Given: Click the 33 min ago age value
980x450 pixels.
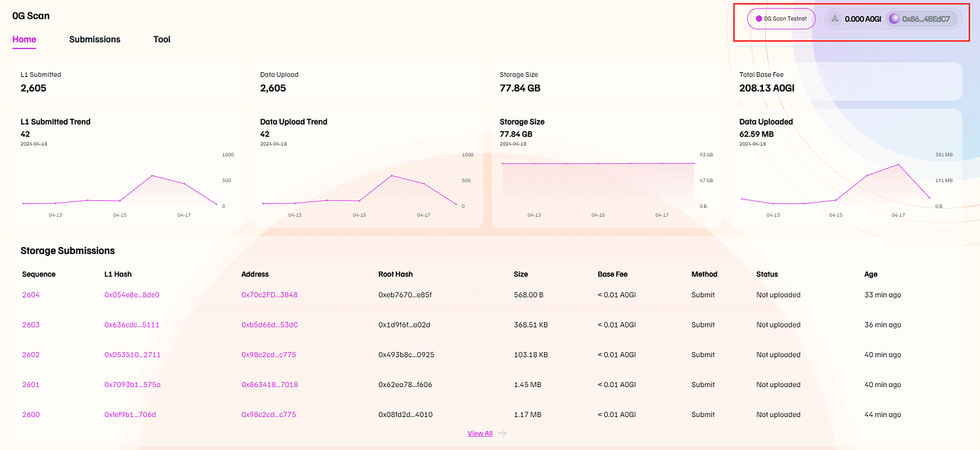Looking at the screenshot, I should (883, 295).
